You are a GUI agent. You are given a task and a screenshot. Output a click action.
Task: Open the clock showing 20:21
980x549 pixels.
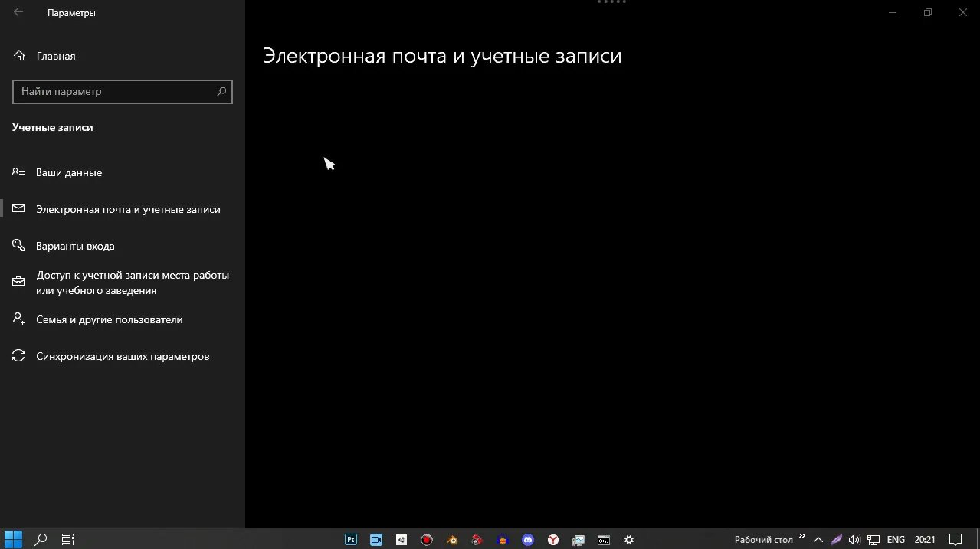click(925, 539)
